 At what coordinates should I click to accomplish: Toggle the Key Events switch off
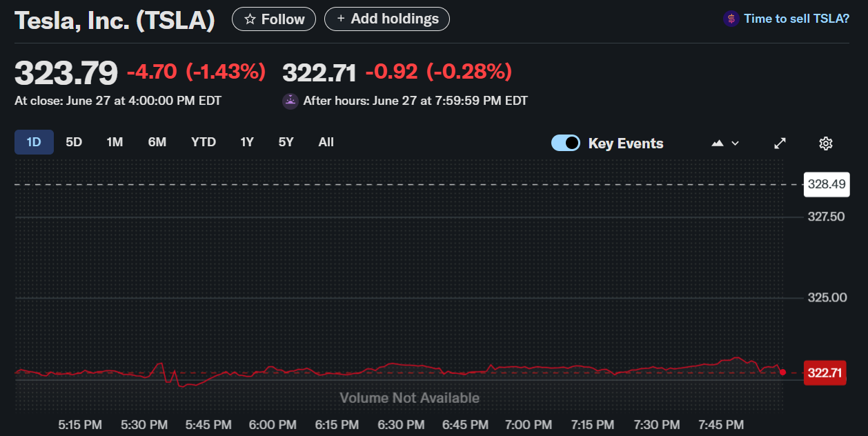point(566,143)
